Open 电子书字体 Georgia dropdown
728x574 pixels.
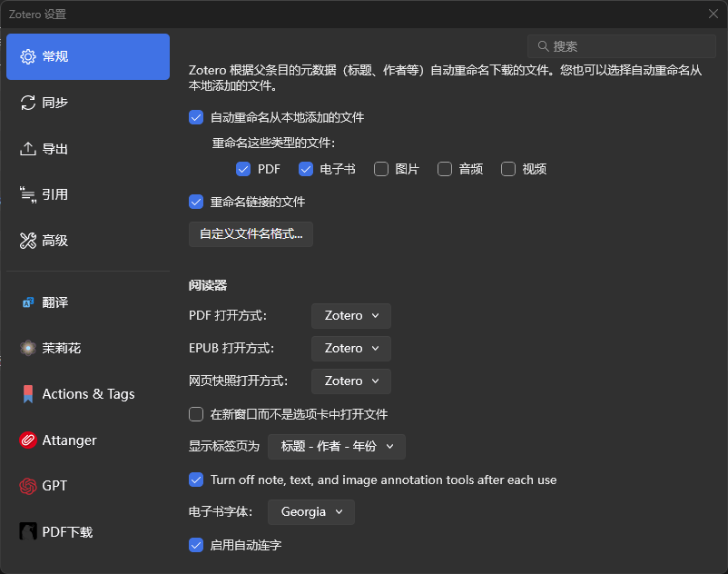pos(311,512)
